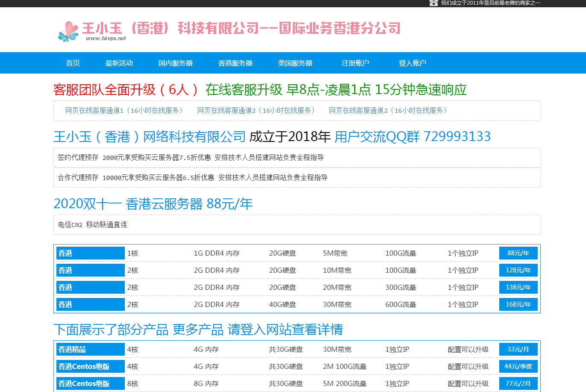The width and height of the screenshot is (586, 392).
Task: Navigate to 美国服务器 page
Action: tap(295, 63)
